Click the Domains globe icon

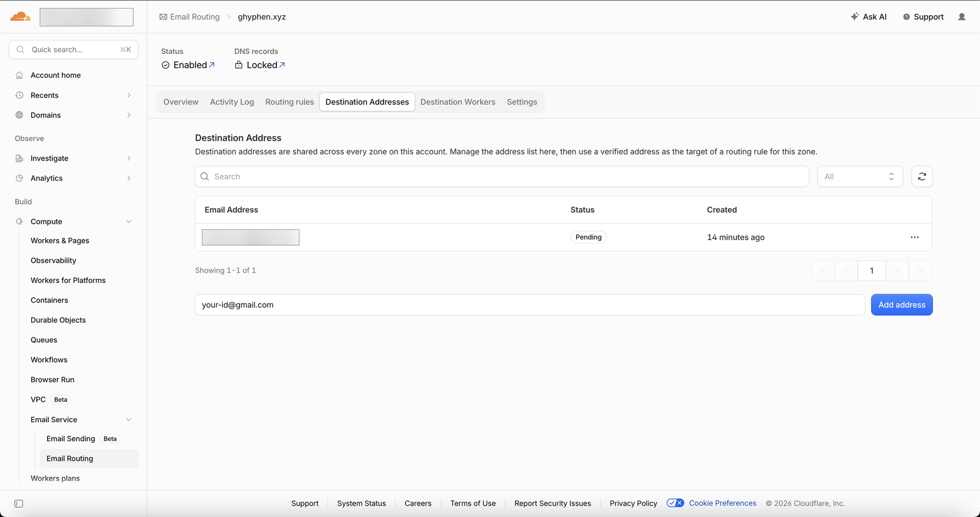click(x=19, y=115)
